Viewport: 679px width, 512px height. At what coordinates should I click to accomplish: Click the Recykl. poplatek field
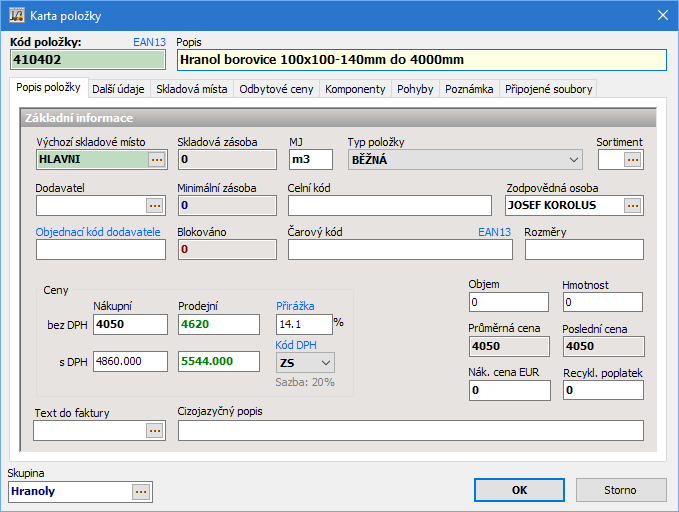604,390
